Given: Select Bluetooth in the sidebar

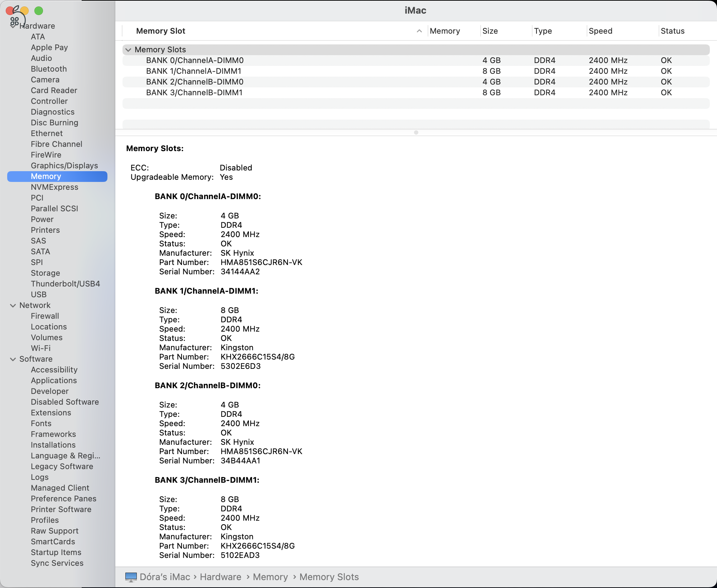Looking at the screenshot, I should (49, 69).
